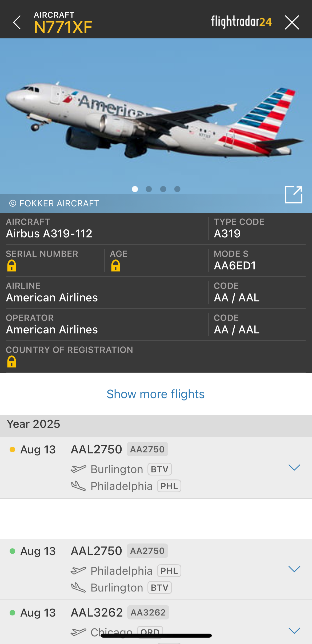Tap the BTV departure airport badge

point(159,469)
